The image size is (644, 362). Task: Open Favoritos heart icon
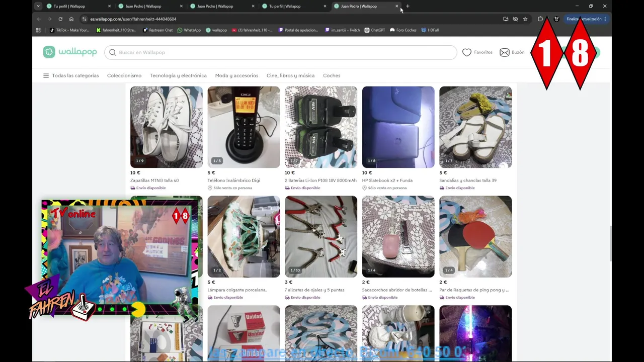pos(467,52)
